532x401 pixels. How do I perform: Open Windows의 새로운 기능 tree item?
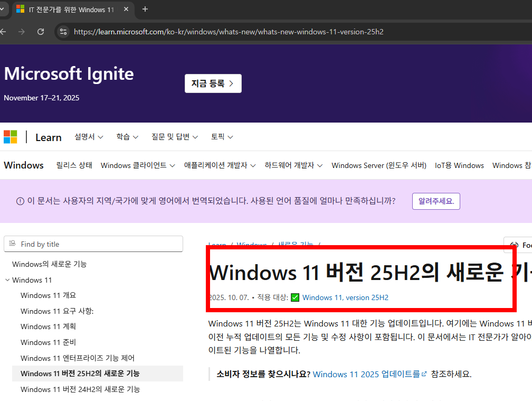50,264
